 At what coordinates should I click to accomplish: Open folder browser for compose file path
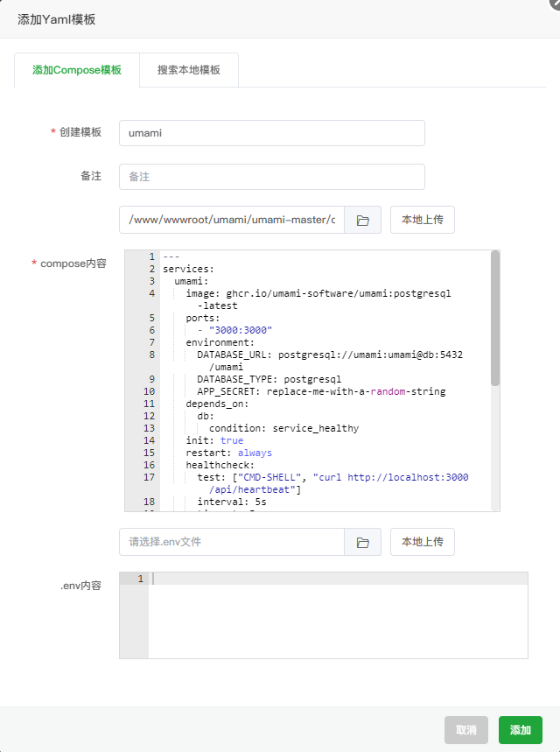pos(362,221)
